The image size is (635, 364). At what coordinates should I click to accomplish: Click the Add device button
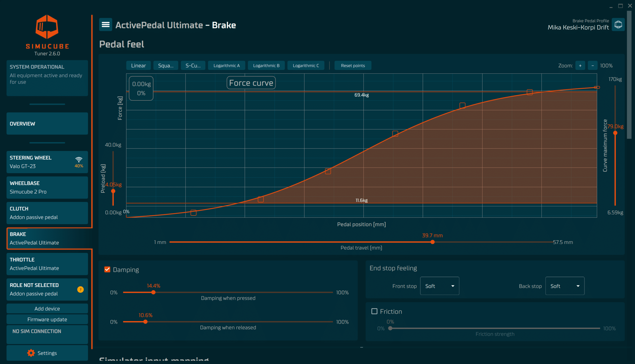tap(47, 308)
